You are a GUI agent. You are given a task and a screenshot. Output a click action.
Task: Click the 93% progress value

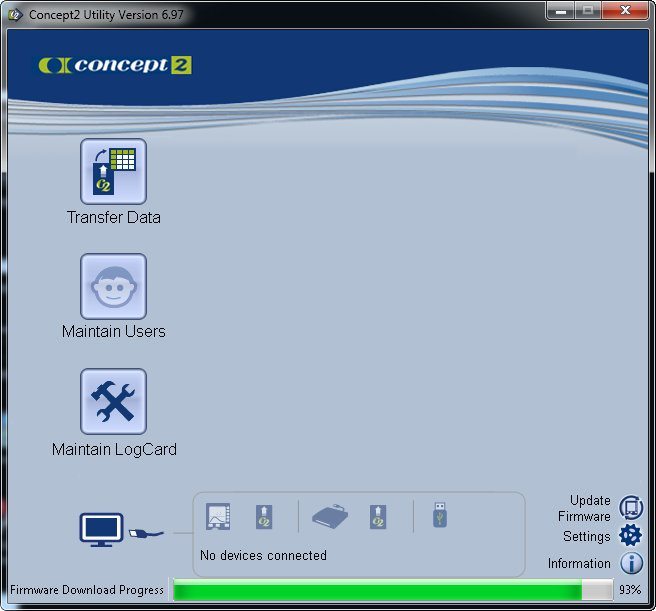[x=630, y=590]
